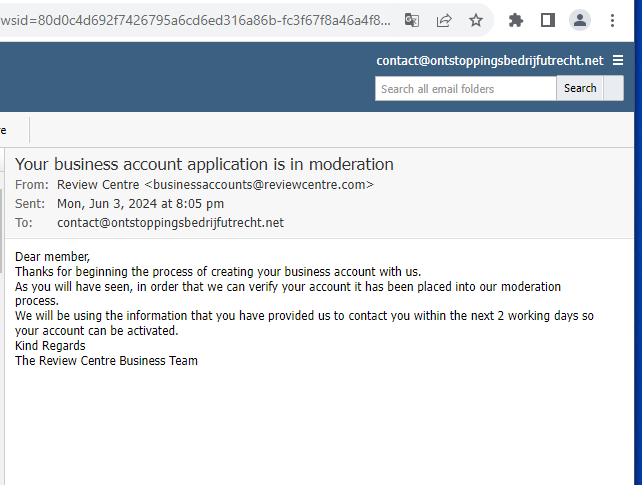Click the 'Dear member' greeting line

coord(52,256)
